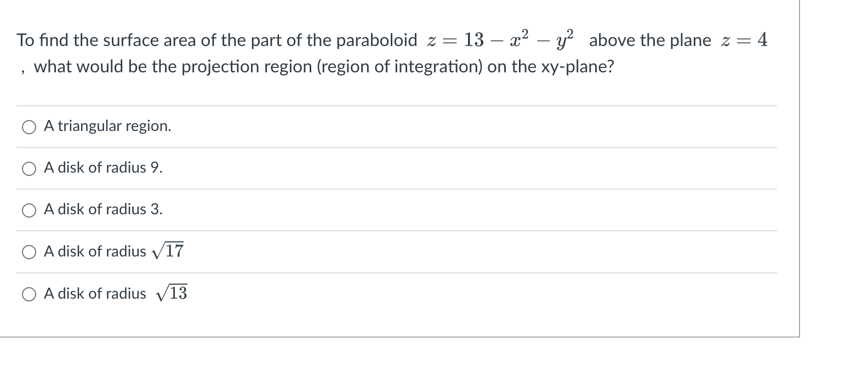Pick the radio button for radius square root 17
The width and height of the screenshot is (868, 365).
[x=29, y=252]
